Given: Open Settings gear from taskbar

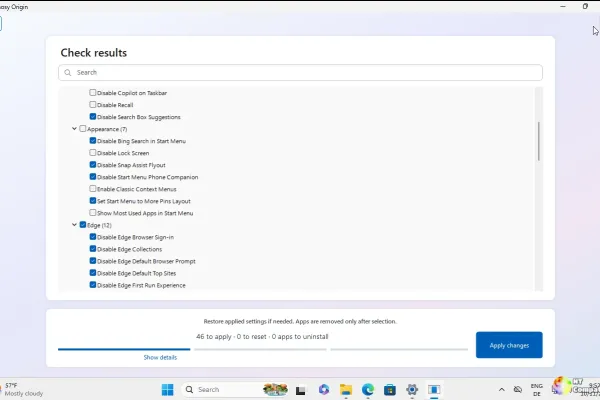Looking at the screenshot, I should (x=412, y=390).
